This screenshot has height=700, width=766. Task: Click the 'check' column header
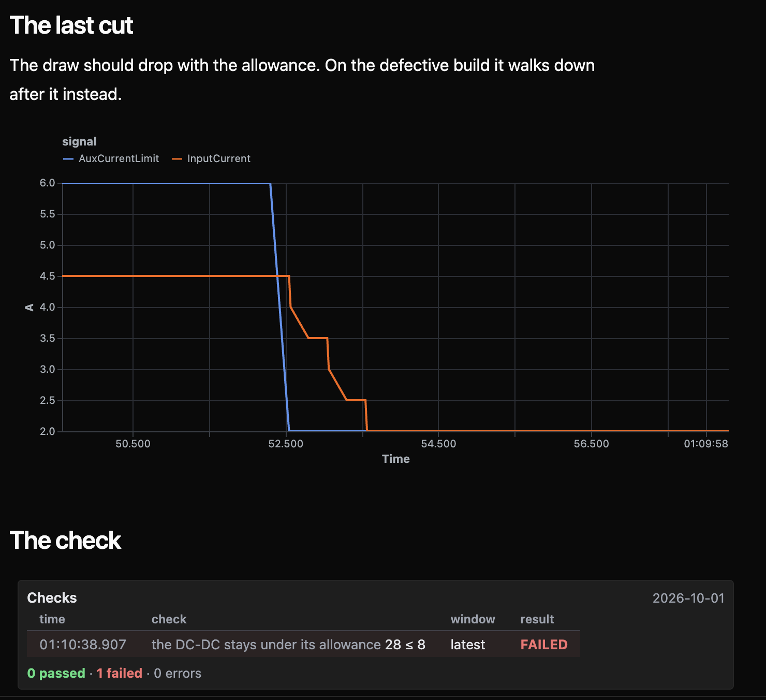click(x=169, y=619)
